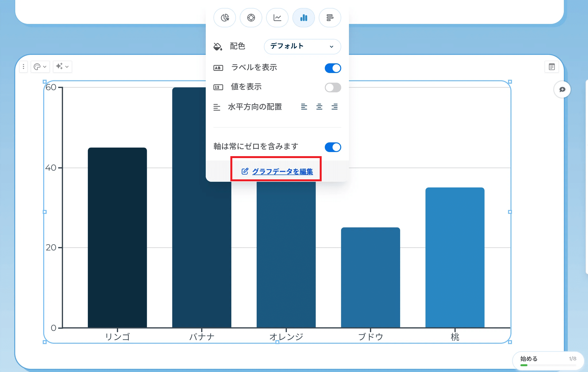Select the pie chart type icon
The image size is (588, 372).
224,18
